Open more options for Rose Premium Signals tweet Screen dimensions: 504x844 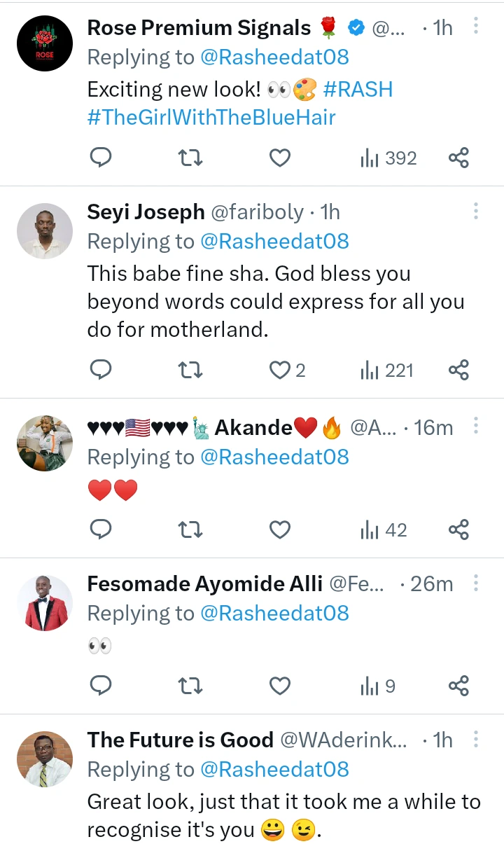476,27
